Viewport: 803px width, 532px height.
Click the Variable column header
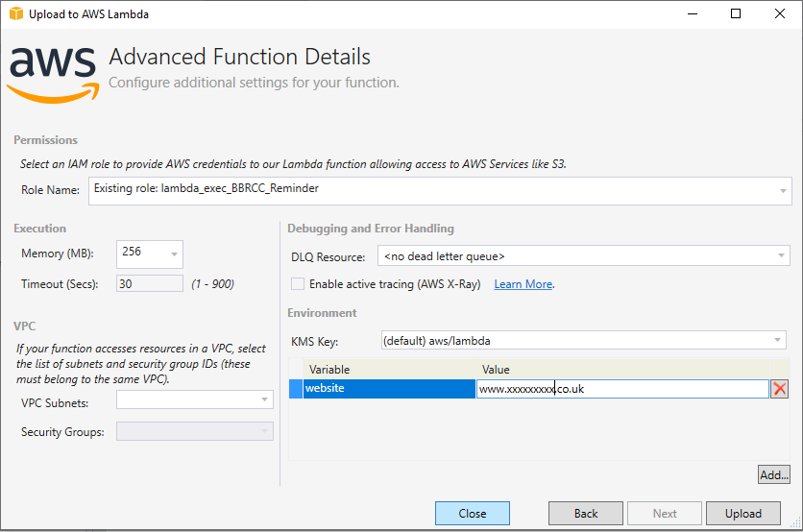click(x=389, y=369)
